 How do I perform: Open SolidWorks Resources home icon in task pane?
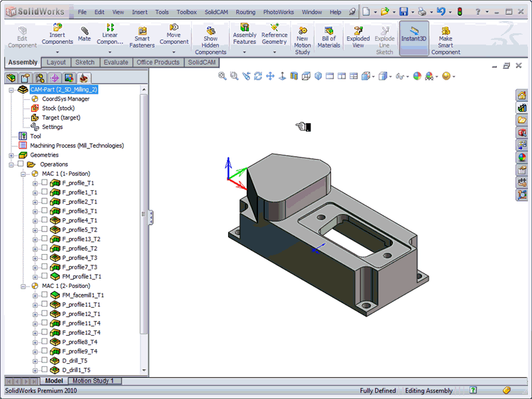pos(522,95)
